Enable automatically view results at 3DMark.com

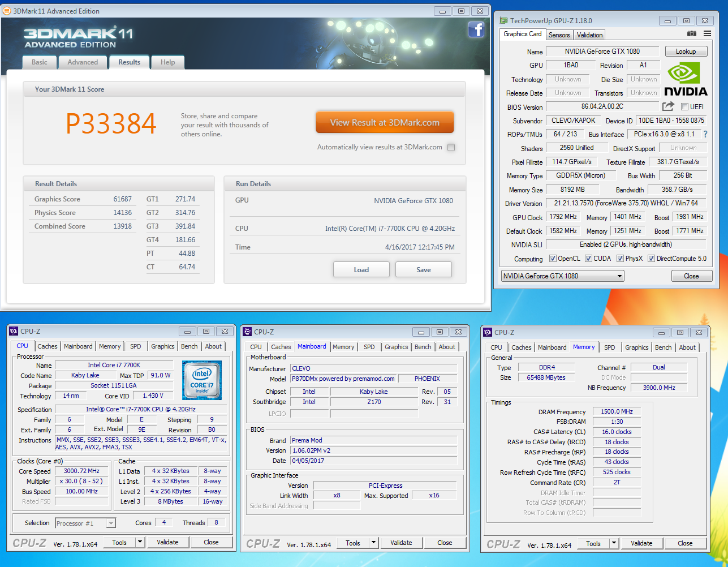(451, 148)
